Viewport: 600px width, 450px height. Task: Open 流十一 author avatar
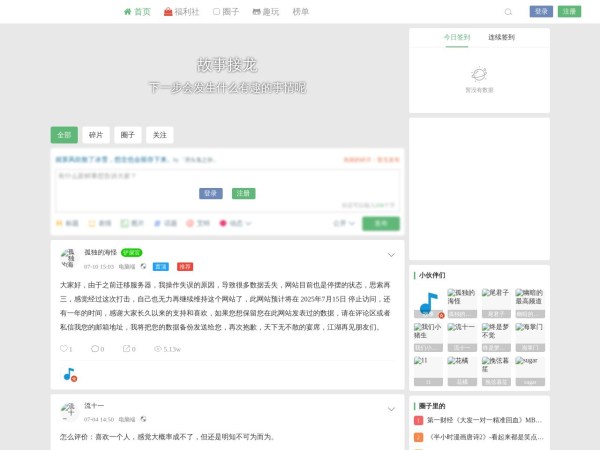click(68, 411)
